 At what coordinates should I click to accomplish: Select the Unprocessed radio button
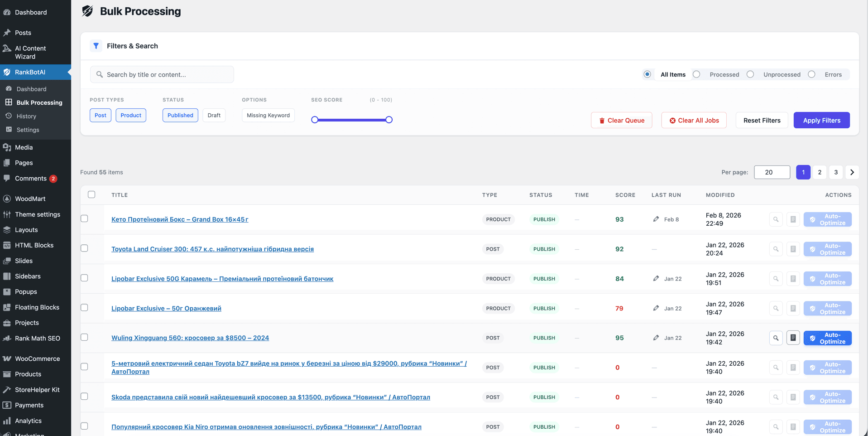(x=751, y=74)
